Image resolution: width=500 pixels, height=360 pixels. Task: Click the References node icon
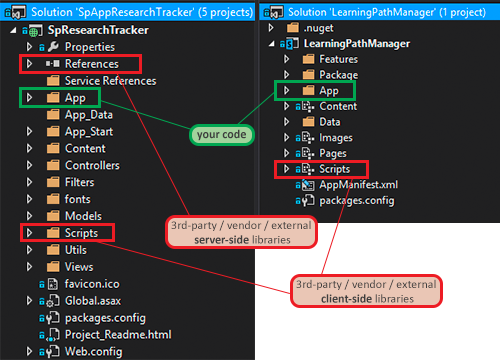(53, 63)
